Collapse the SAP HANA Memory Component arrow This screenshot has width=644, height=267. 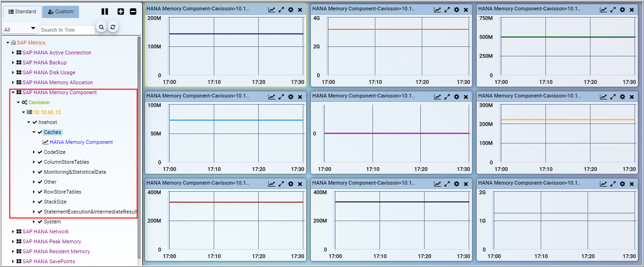coord(13,92)
